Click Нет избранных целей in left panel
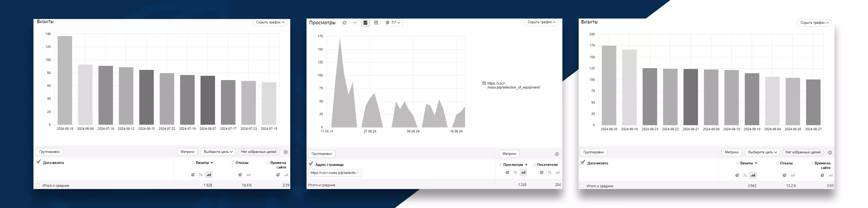 click(258, 152)
